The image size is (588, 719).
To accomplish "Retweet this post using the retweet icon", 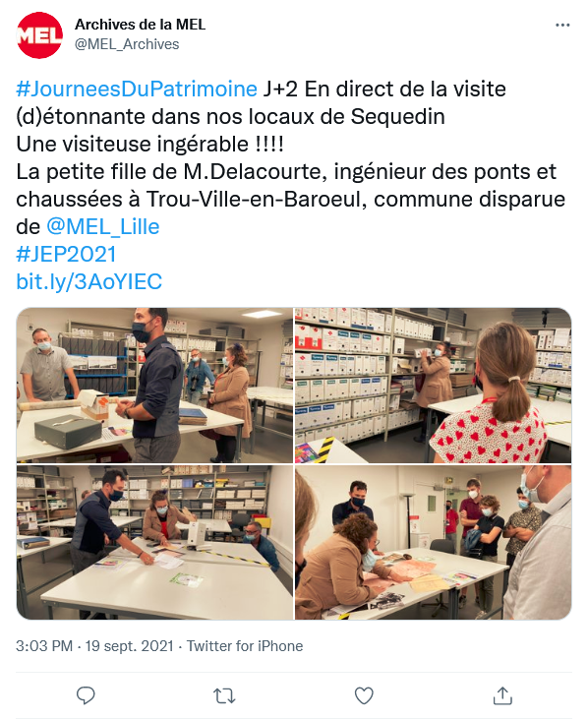I will (224, 696).
